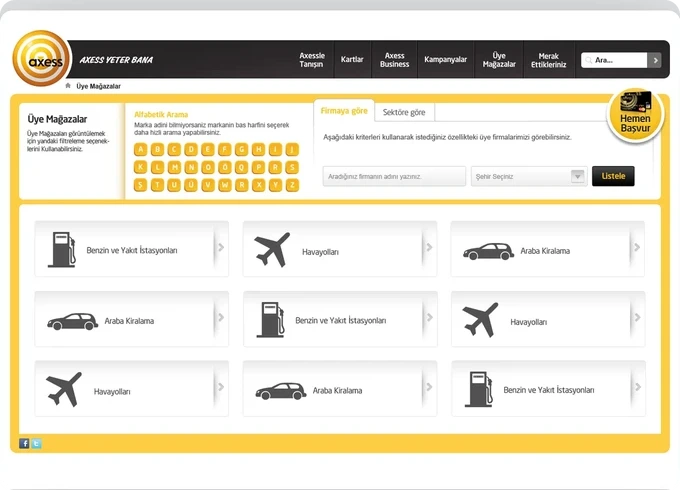
Task: Click the magnifier icon in the Ara search box
Action: [x=588, y=60]
